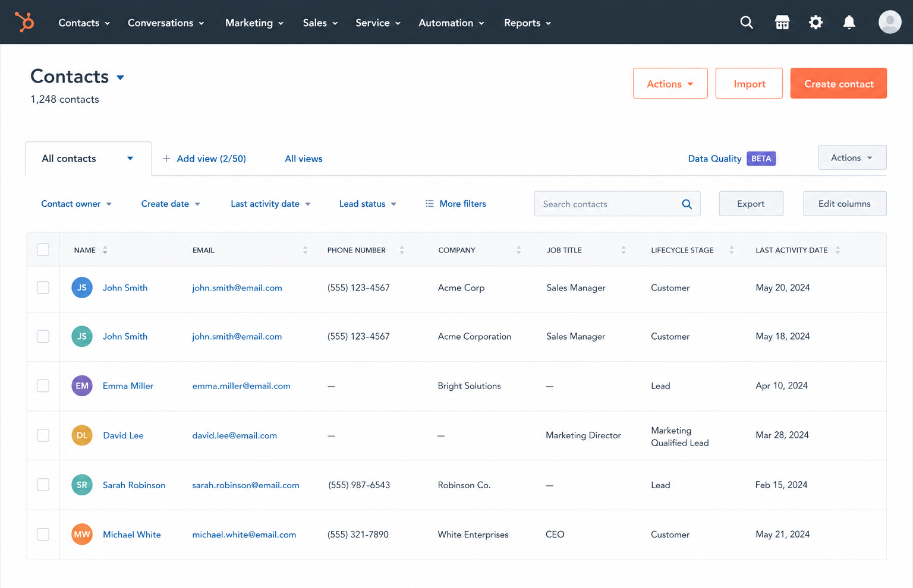Click the Create contact button
Viewport: 913px width, 588px height.
point(838,83)
